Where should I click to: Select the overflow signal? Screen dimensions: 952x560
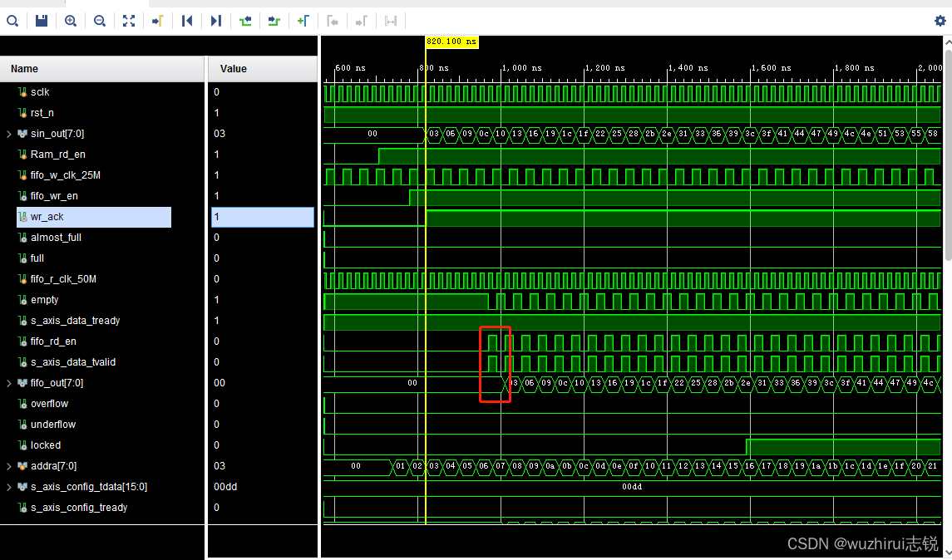click(x=49, y=404)
